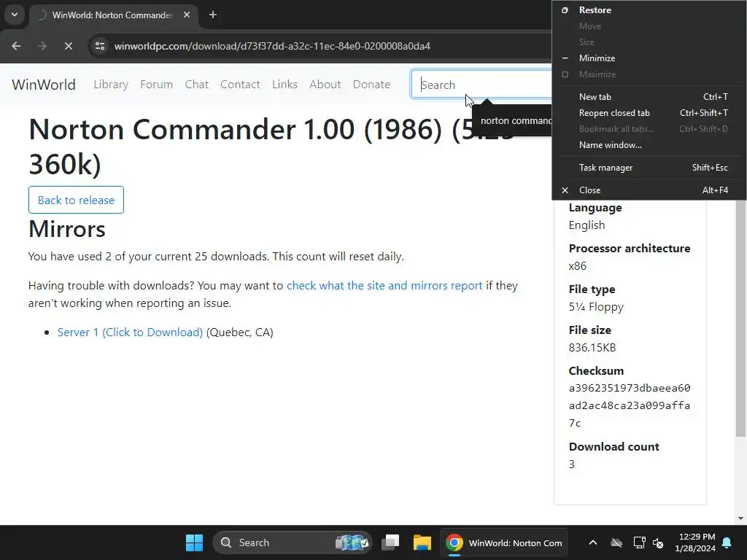Screen dimensions: 747x560
Task: Select New tab from the context menu
Action: coord(649,97)
